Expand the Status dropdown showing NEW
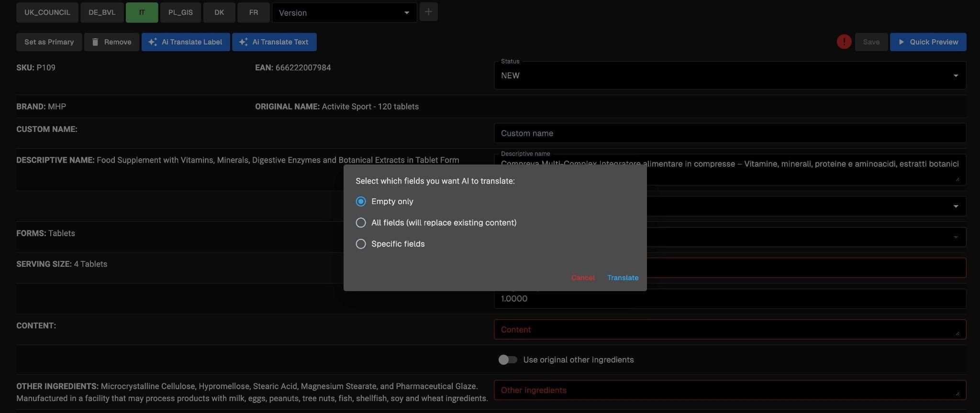The image size is (980, 413). point(729,76)
